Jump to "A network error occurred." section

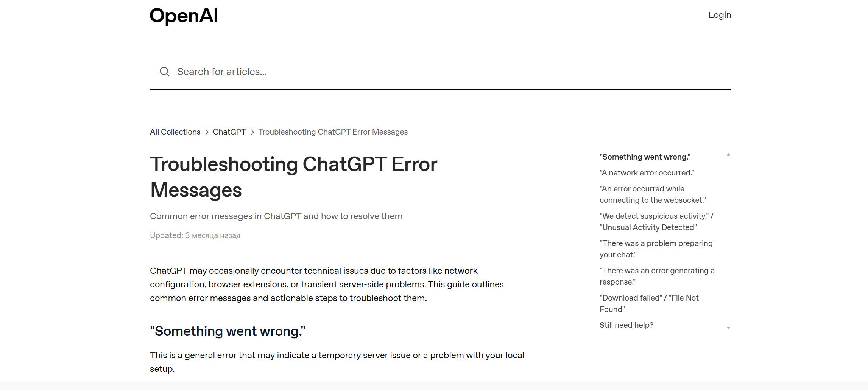click(x=647, y=173)
